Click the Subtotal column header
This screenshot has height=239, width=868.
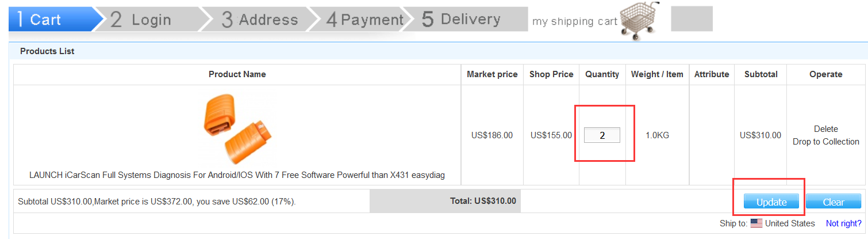761,74
